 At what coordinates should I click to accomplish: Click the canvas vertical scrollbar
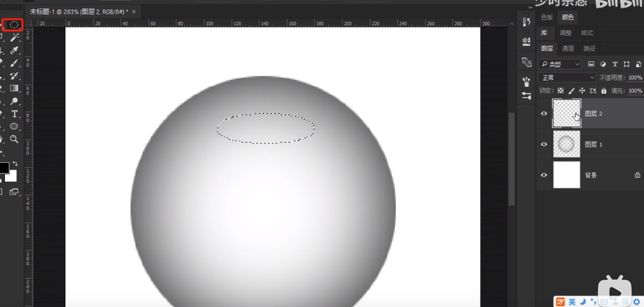coord(512,159)
